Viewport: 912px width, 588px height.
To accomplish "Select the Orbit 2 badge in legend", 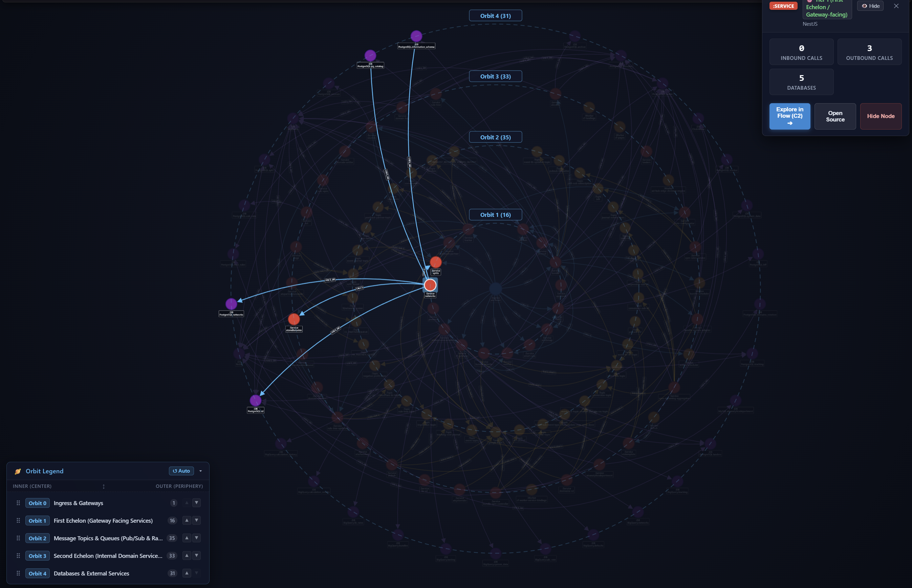I will (38, 538).
